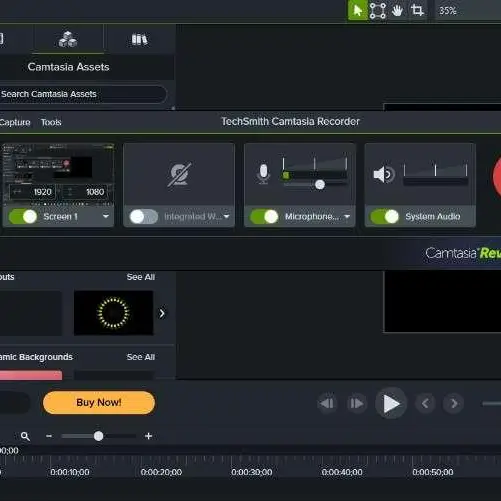Select the dotted circle asset thumbnail
The height and width of the screenshot is (501, 501).
click(x=113, y=313)
